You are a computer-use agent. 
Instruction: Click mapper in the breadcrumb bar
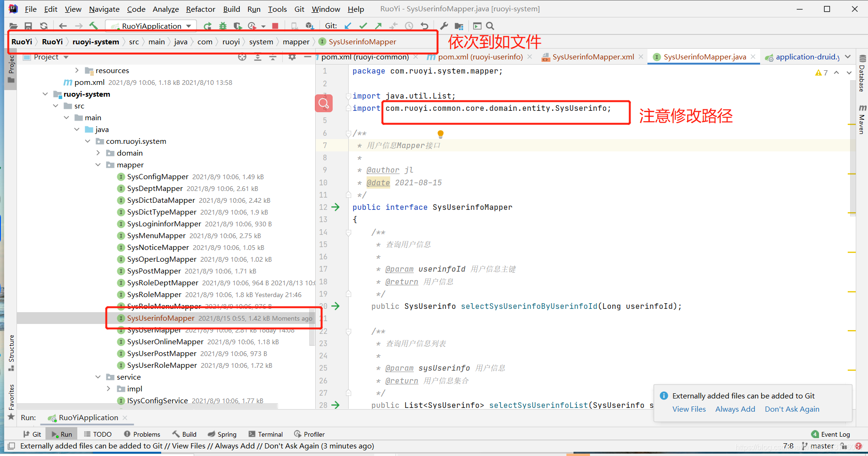(296, 42)
